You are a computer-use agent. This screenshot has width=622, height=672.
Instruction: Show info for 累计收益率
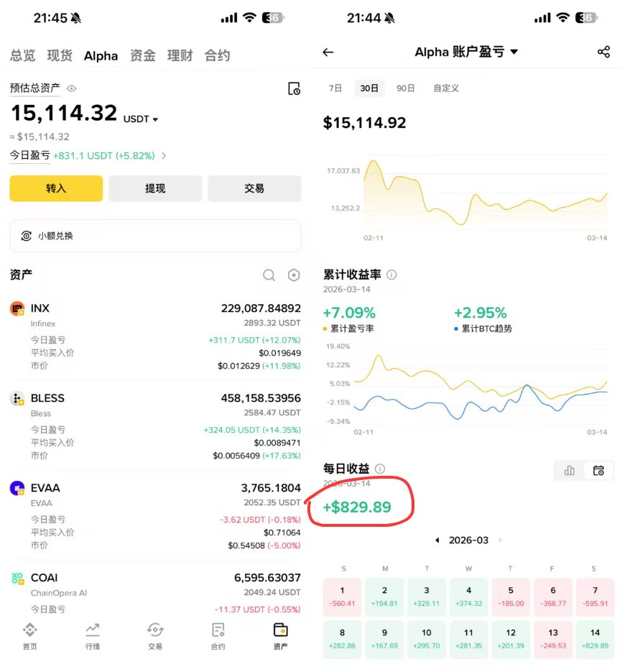[x=391, y=275]
